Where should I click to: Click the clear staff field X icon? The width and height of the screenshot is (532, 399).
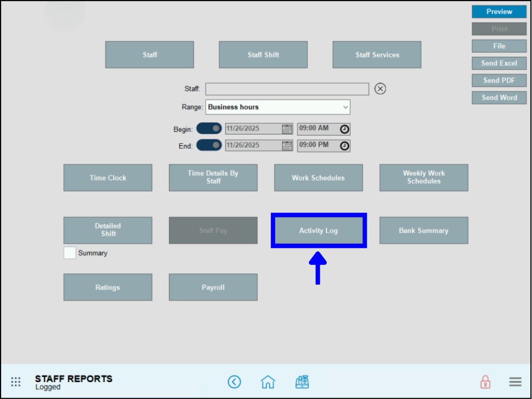pyautogui.click(x=380, y=89)
